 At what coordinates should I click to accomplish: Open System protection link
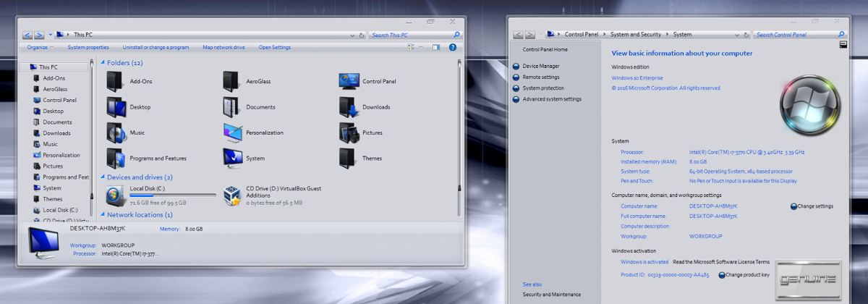tap(543, 88)
